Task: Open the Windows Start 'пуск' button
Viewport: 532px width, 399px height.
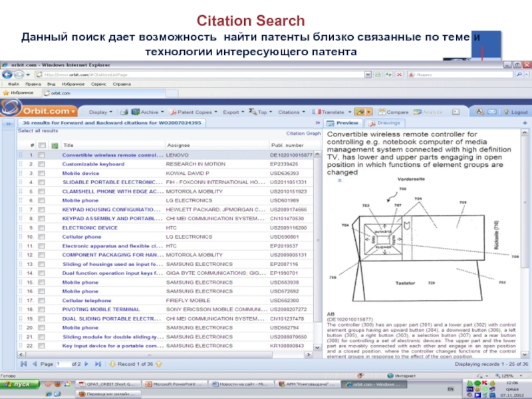Action: (x=20, y=384)
